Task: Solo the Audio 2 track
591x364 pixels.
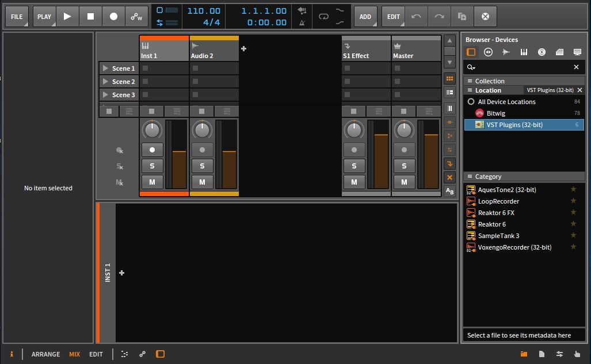Action: pos(203,166)
